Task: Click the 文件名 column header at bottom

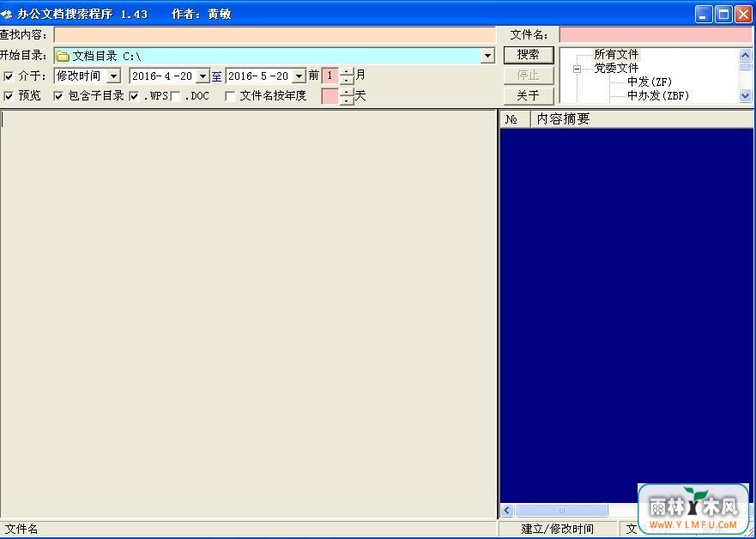Action: (248, 529)
